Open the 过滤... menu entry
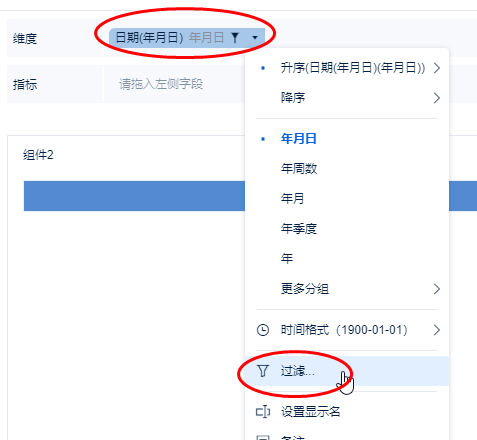This screenshot has width=477, height=440. point(347,371)
